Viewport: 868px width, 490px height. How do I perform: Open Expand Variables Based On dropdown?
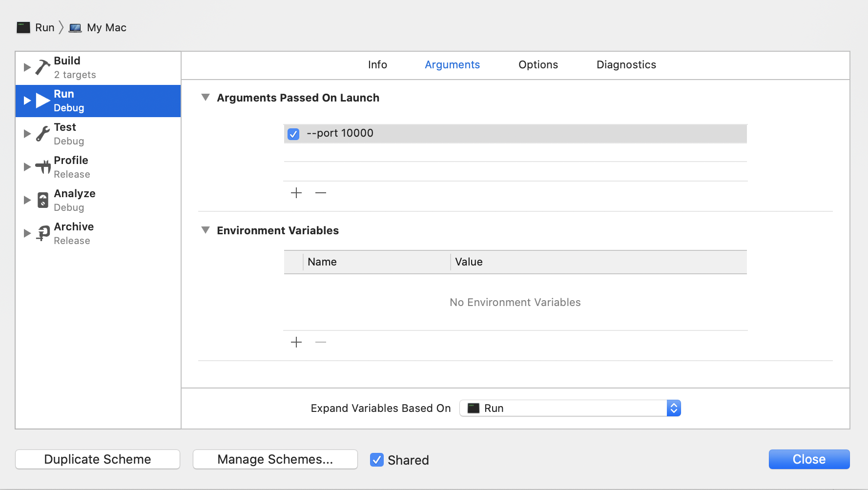coord(570,408)
